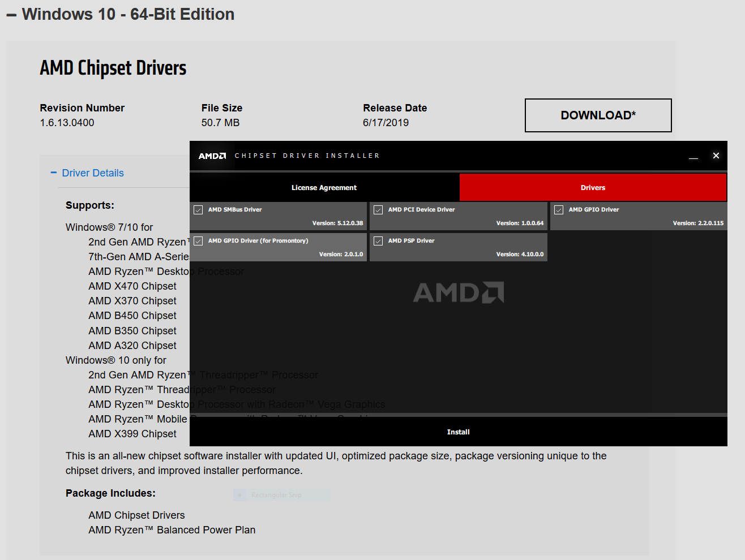This screenshot has width=745, height=560.
Task: Toggle AMD GPIO Driver (for Promontory) checkbox
Action: click(x=198, y=241)
